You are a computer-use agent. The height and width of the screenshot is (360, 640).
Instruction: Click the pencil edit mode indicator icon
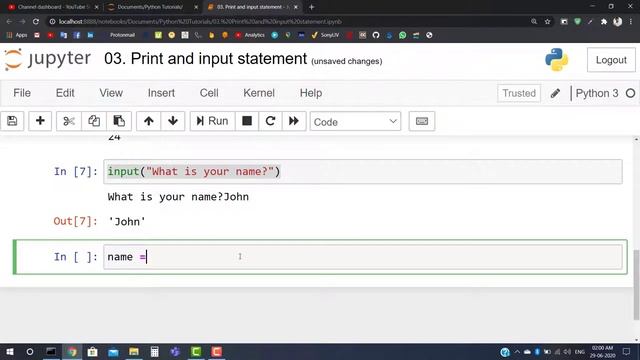[x=555, y=93]
